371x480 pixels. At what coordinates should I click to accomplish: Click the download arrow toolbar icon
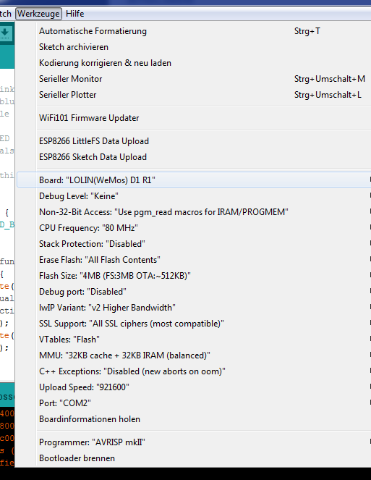click(x=6, y=33)
